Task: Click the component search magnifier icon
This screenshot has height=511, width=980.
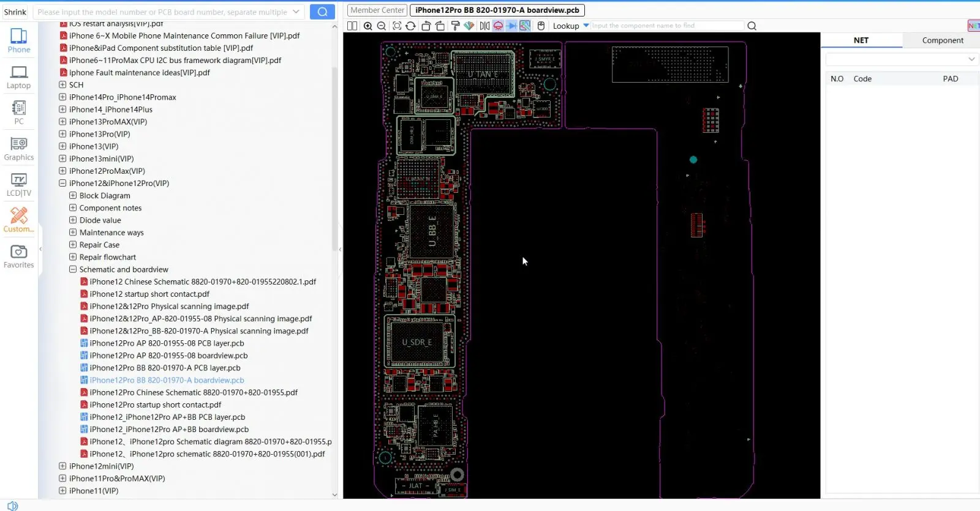Action: click(x=752, y=26)
